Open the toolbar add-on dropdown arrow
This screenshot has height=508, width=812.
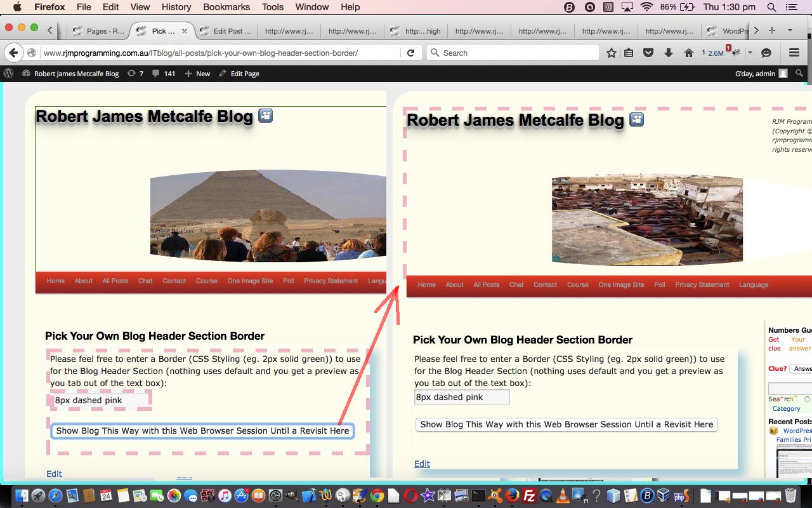(x=750, y=53)
